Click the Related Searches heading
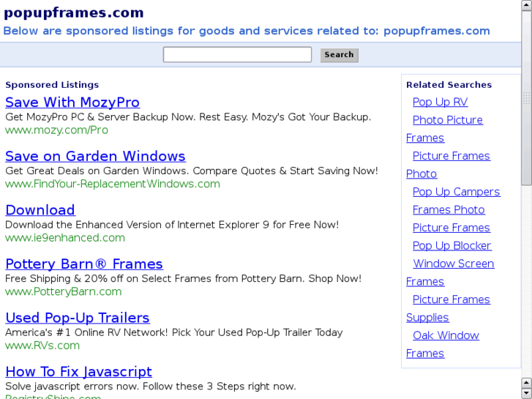The width and height of the screenshot is (532, 399). (449, 84)
